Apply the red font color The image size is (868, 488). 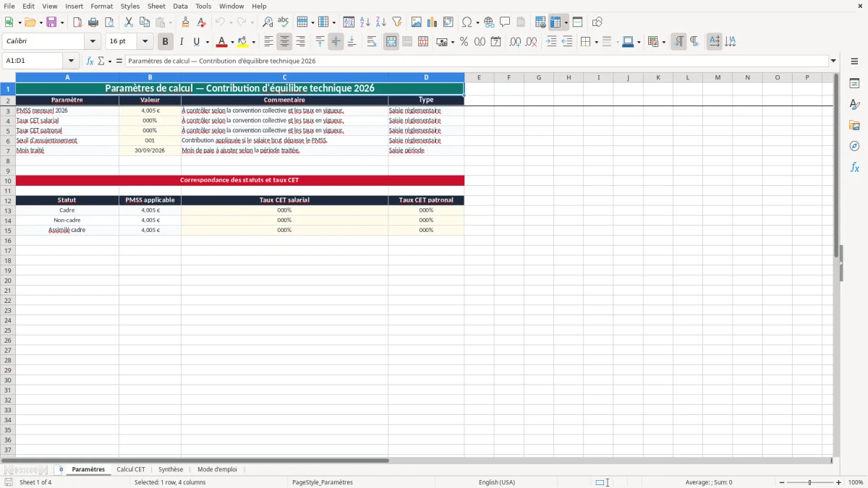(x=221, y=42)
